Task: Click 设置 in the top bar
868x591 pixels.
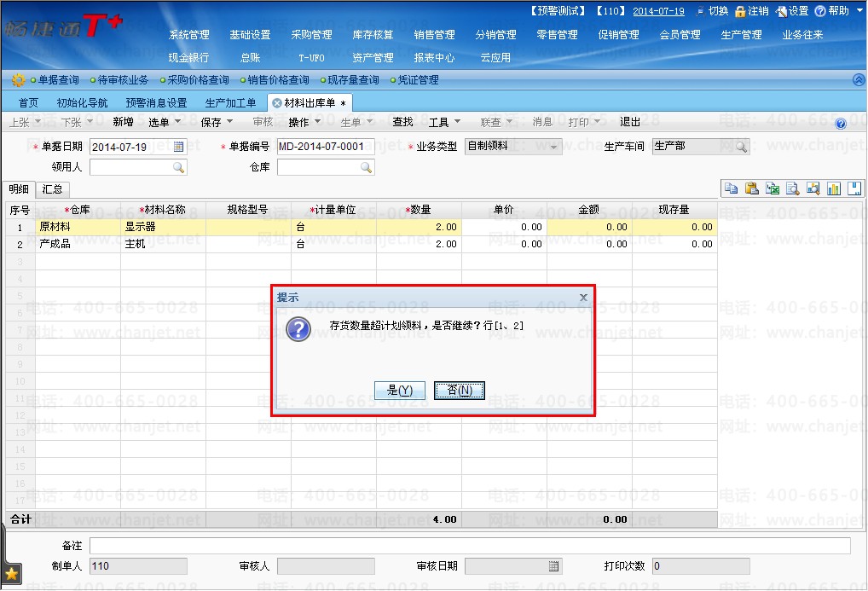Action: (x=792, y=11)
